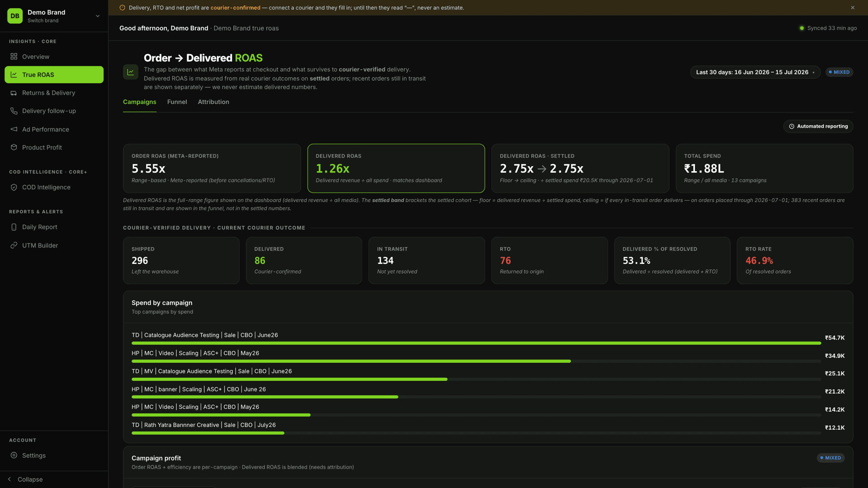The image size is (868, 488).
Task: Click the MIXED badge next to date range
Action: pyautogui.click(x=839, y=72)
